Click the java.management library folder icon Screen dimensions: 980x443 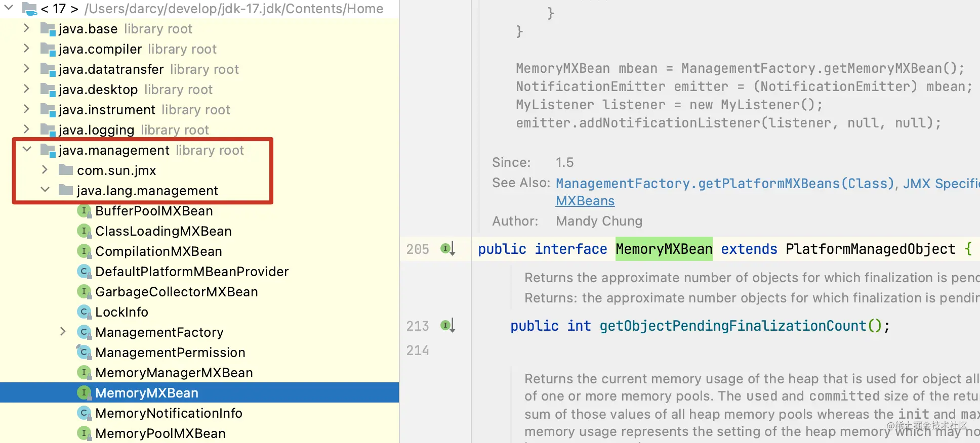(x=48, y=150)
